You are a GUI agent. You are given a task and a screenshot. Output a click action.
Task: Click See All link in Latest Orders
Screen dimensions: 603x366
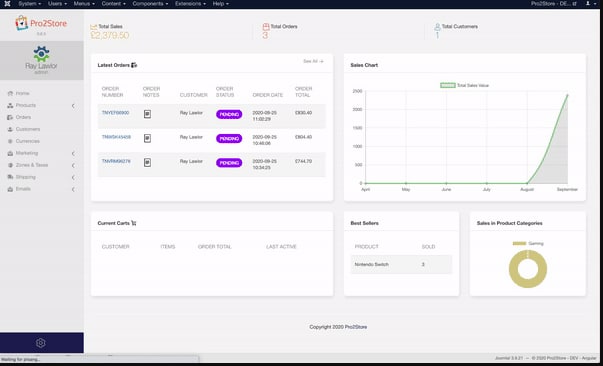(313, 61)
